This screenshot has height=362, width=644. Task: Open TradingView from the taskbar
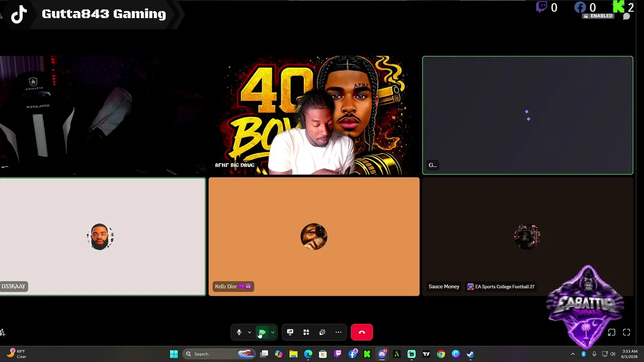(426, 354)
